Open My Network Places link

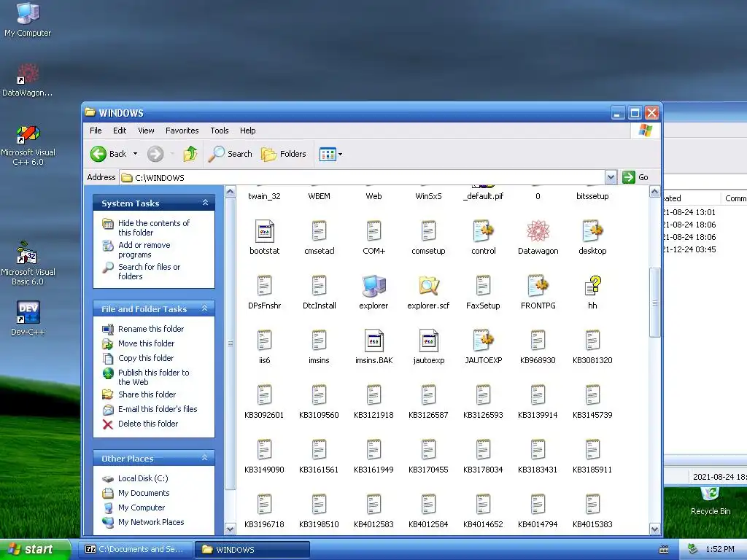coord(151,522)
